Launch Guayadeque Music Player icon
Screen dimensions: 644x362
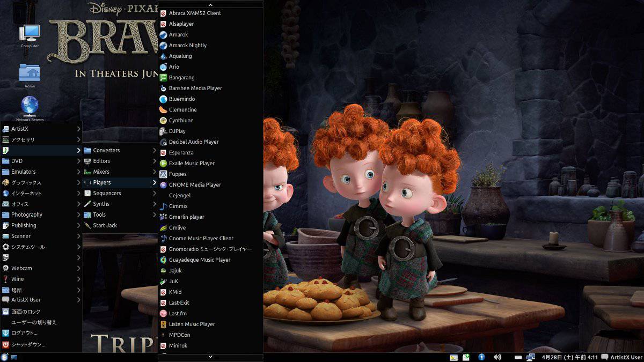pyautogui.click(x=164, y=260)
